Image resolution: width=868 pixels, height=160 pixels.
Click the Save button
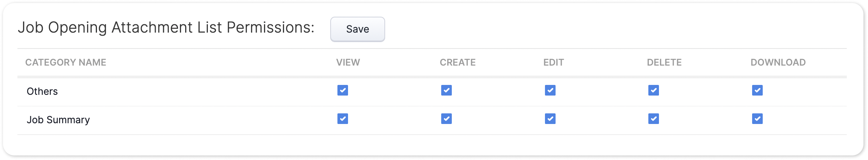click(x=358, y=29)
